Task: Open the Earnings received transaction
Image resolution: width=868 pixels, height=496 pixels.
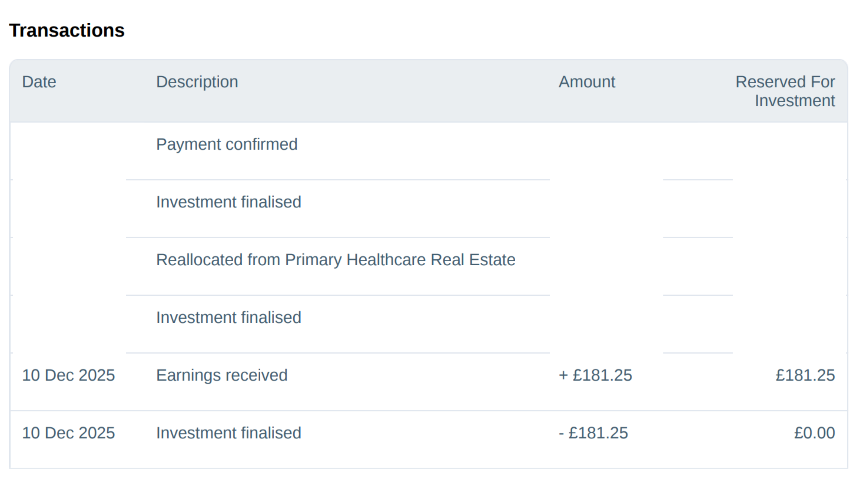Action: click(222, 375)
